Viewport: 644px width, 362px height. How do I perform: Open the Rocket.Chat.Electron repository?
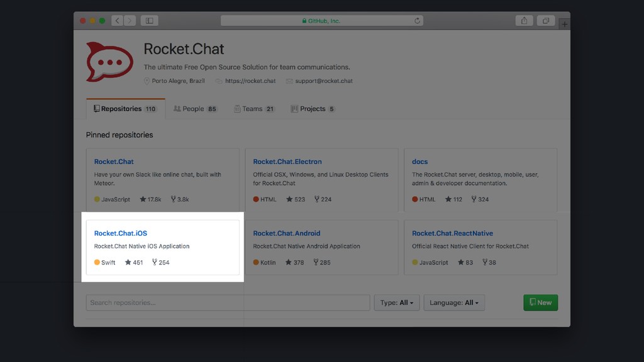tap(287, 162)
